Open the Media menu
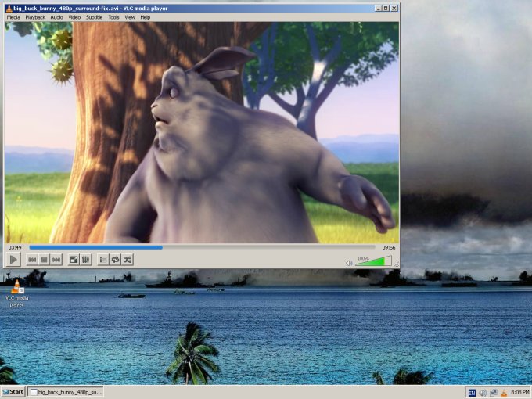Screen dimensions: 532x399 click(x=13, y=17)
